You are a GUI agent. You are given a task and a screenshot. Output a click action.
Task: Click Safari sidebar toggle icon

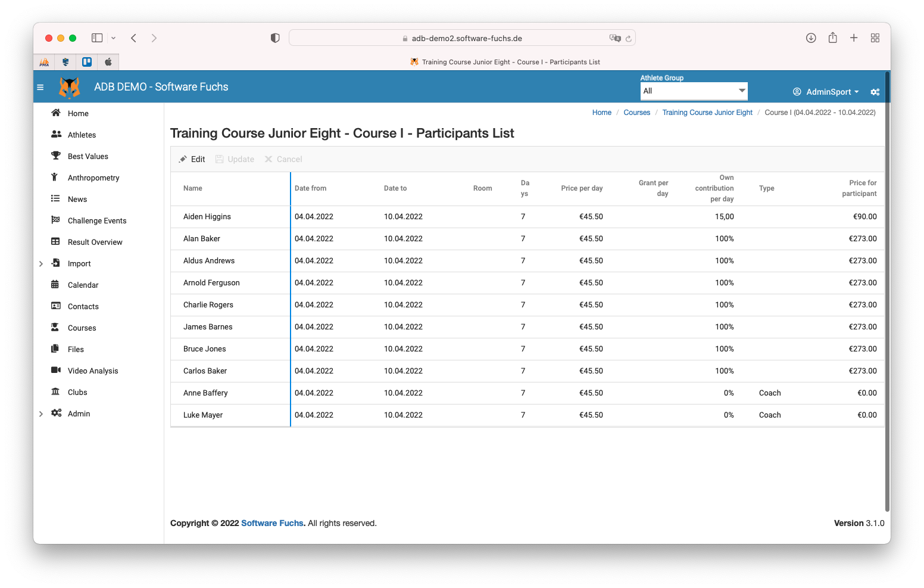(x=97, y=38)
